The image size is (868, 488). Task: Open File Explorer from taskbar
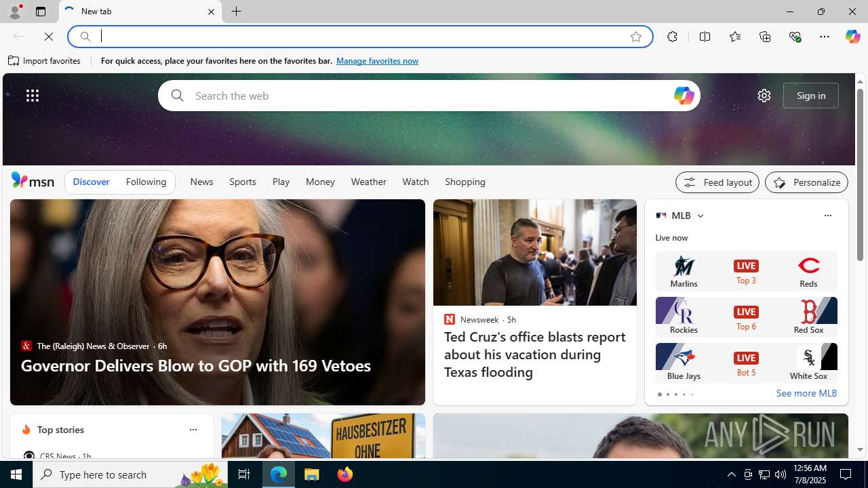tap(312, 474)
